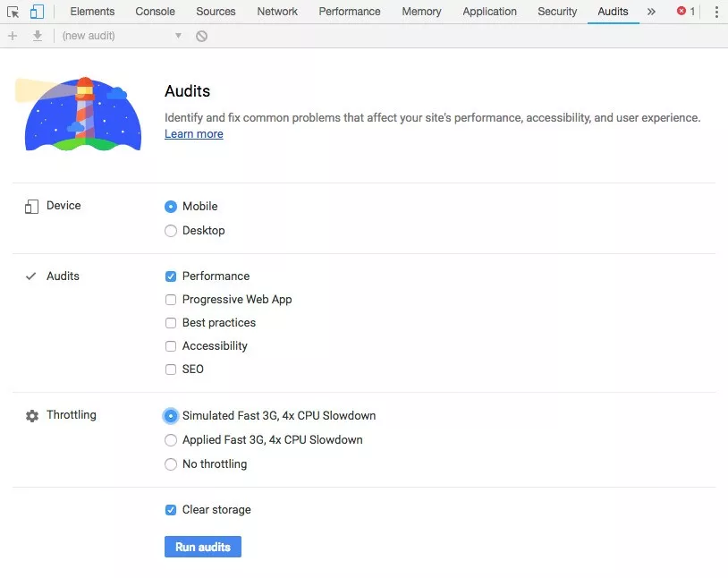Enable the Progressive Web App checkbox

pos(171,300)
